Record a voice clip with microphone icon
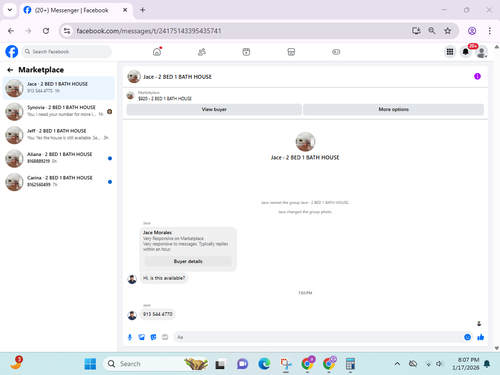Viewport: 500px width, 375px height. (130, 337)
